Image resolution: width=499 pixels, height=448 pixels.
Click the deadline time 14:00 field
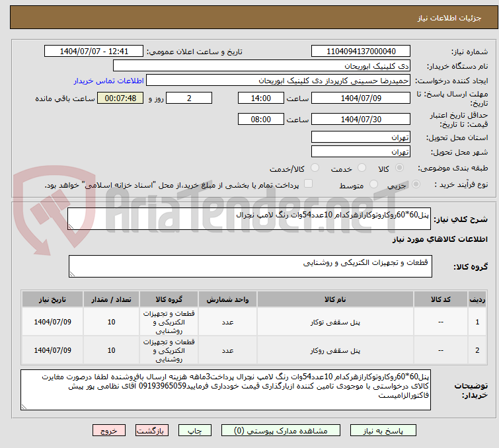[260, 98]
